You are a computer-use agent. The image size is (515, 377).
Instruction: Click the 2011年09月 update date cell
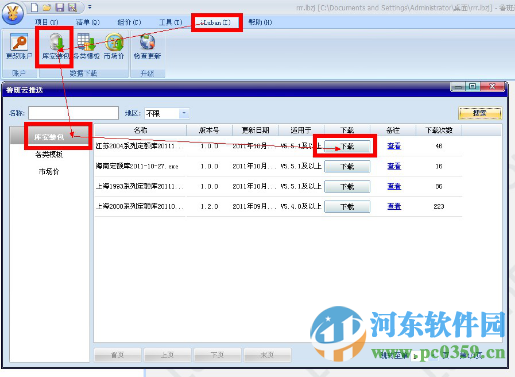[x=254, y=206]
